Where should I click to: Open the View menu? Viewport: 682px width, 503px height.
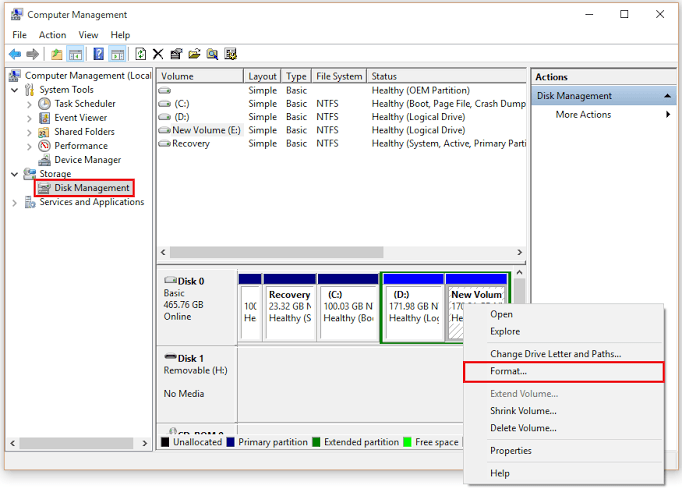point(88,35)
